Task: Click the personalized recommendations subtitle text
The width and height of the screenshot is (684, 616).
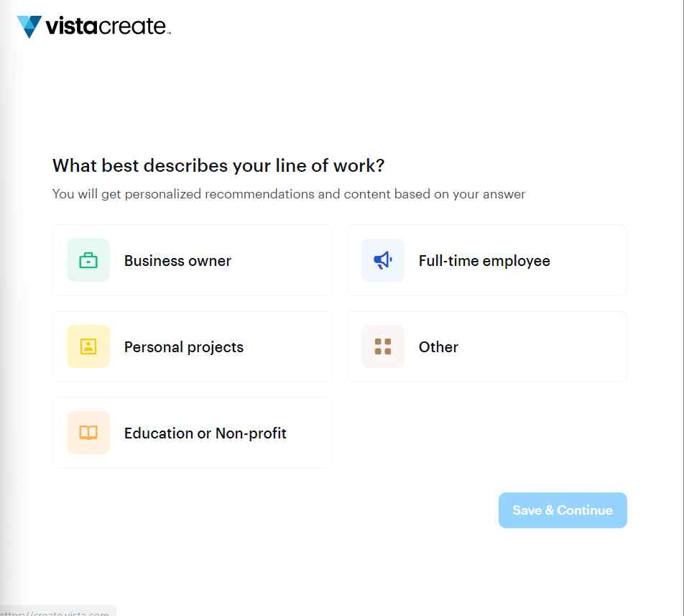Action: pyautogui.click(x=288, y=194)
